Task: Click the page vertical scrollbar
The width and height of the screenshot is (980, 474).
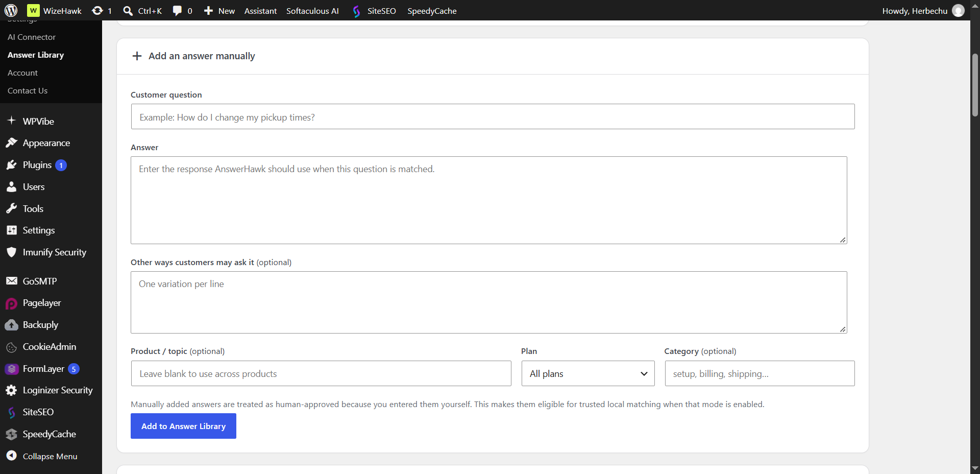Action: 975,85
